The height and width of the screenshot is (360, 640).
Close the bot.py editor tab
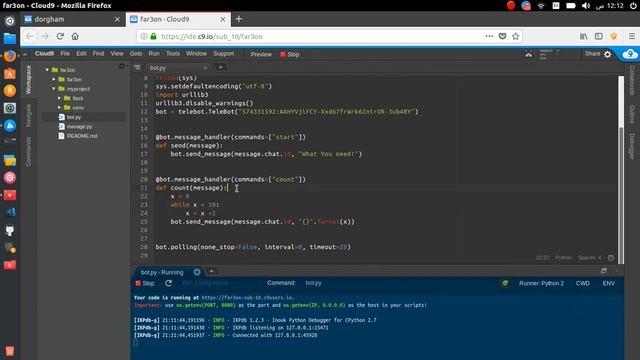pyautogui.click(x=205, y=68)
